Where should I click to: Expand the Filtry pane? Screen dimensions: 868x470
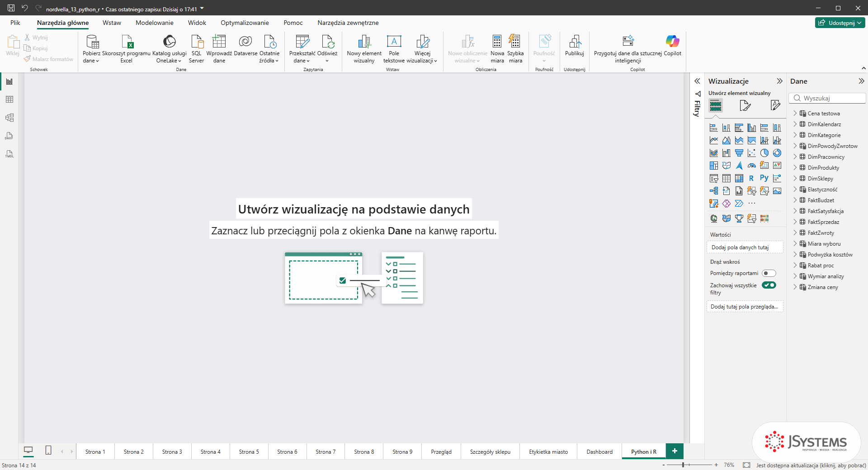coord(697,81)
